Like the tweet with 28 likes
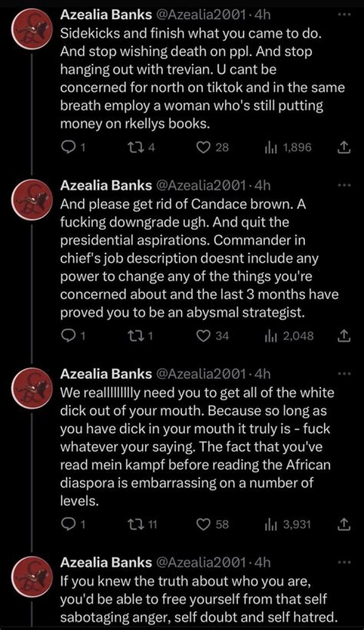This screenshot has width=364, height=630. 204,148
